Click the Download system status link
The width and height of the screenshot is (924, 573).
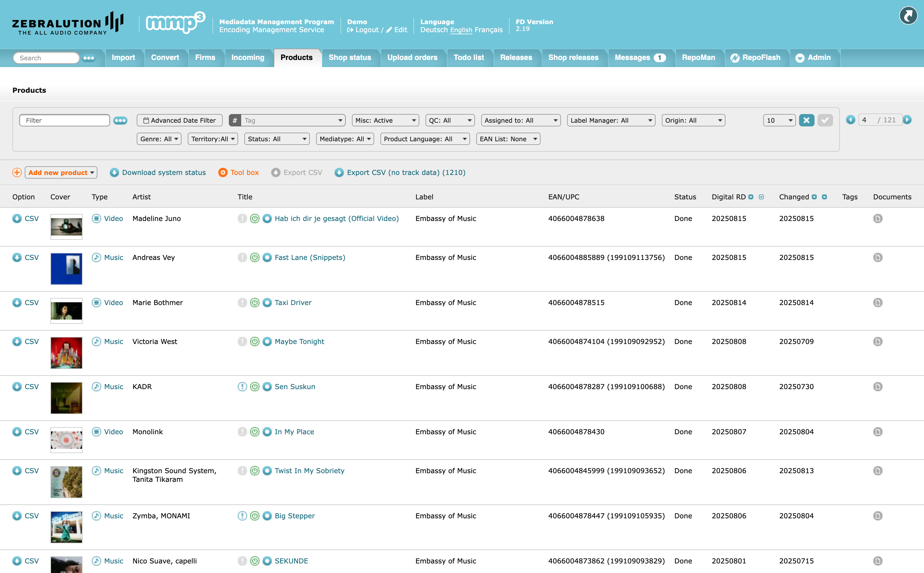click(163, 173)
